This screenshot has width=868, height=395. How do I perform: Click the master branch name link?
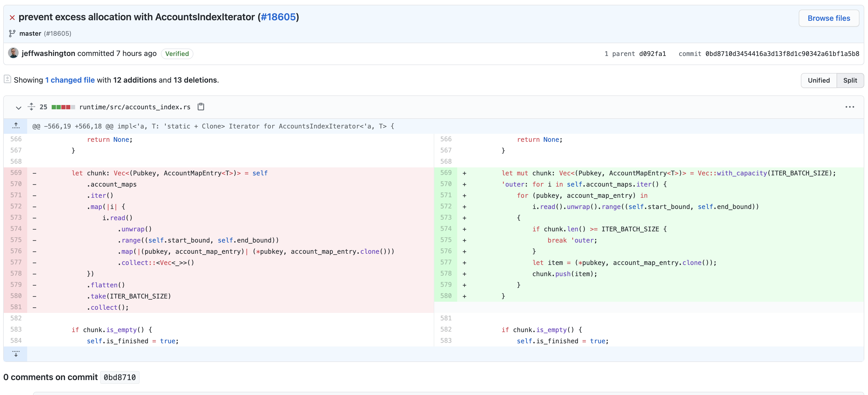coord(30,33)
